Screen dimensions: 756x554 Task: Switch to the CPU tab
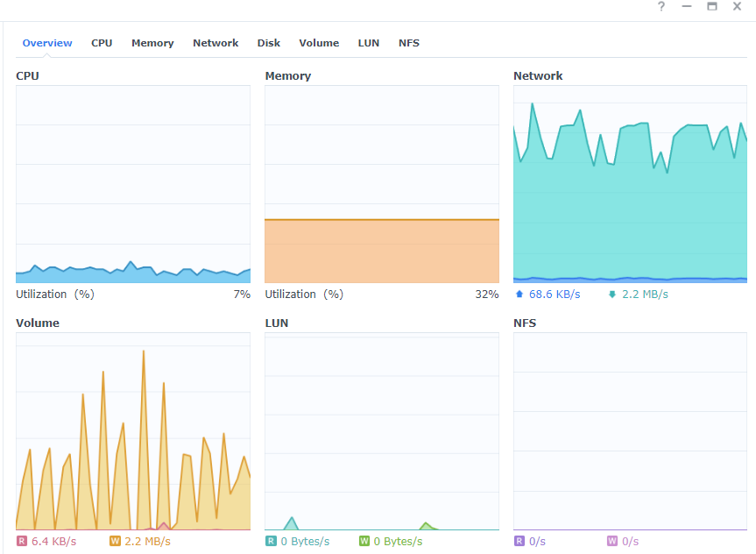[x=102, y=43]
